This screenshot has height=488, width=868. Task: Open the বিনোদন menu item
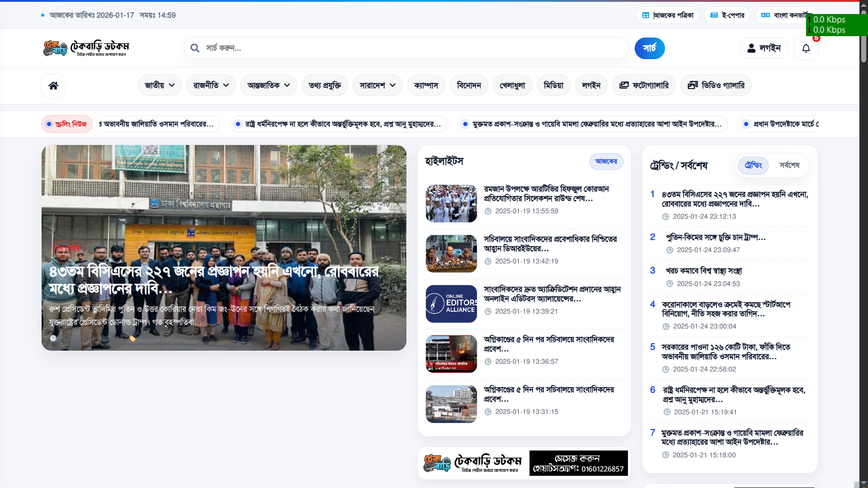coord(469,85)
